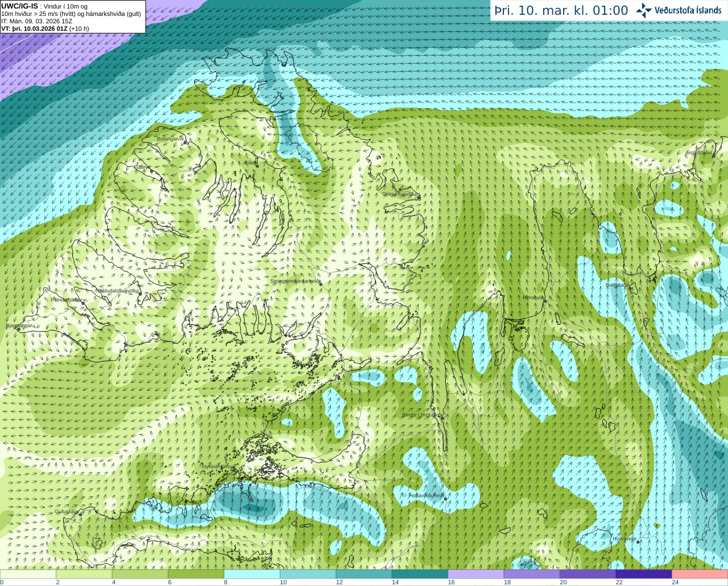Select the forecast time Þri. 10. mar. kl. 01:00
The width and height of the screenshot is (728, 586).
point(561,11)
